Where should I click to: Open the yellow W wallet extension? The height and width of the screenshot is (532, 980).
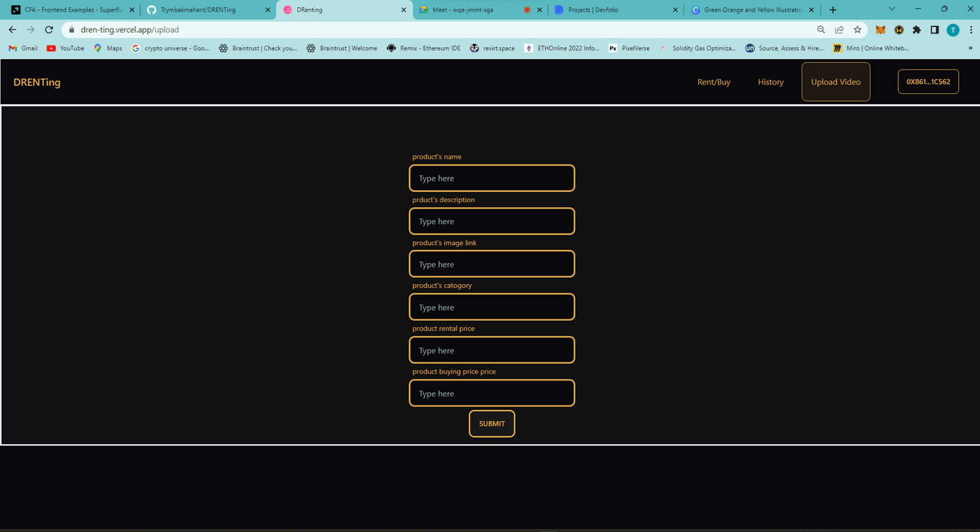(x=899, y=30)
